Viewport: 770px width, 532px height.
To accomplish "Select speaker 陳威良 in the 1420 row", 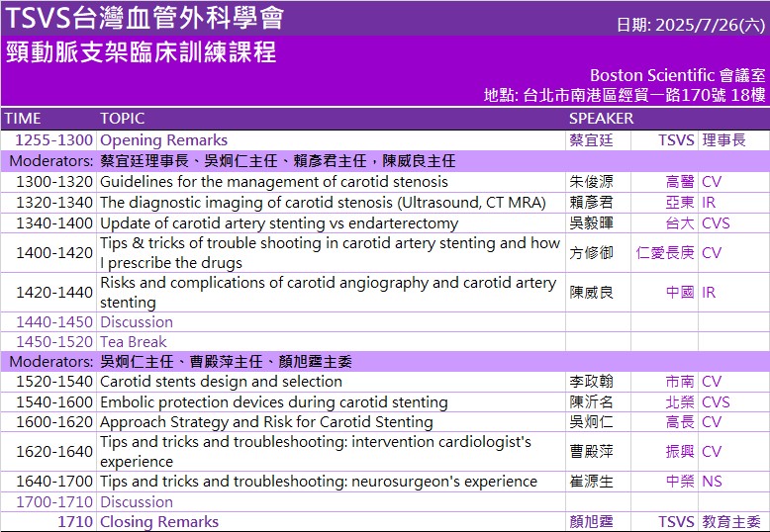I will point(591,293).
